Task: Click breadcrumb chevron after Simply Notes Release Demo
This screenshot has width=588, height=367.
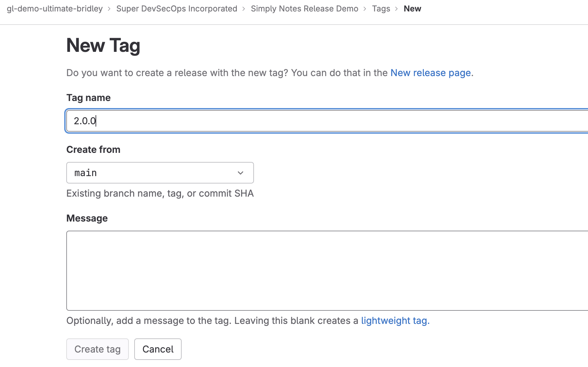Action: point(364,8)
